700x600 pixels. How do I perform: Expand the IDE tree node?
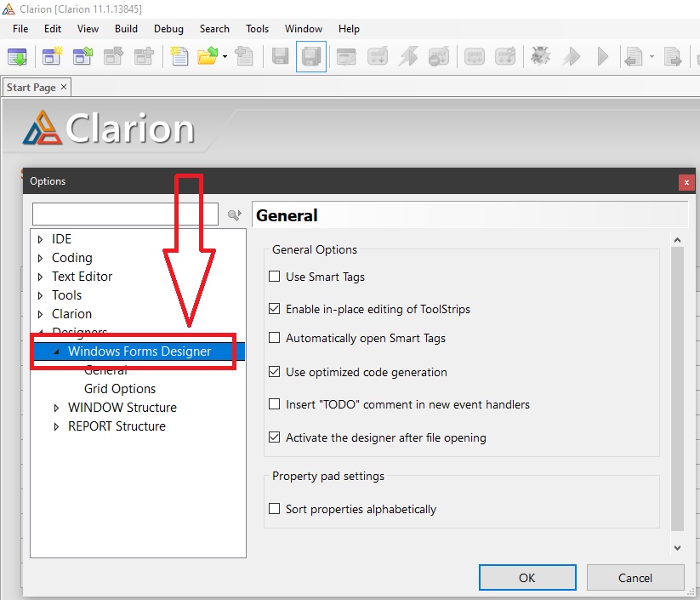(x=40, y=239)
